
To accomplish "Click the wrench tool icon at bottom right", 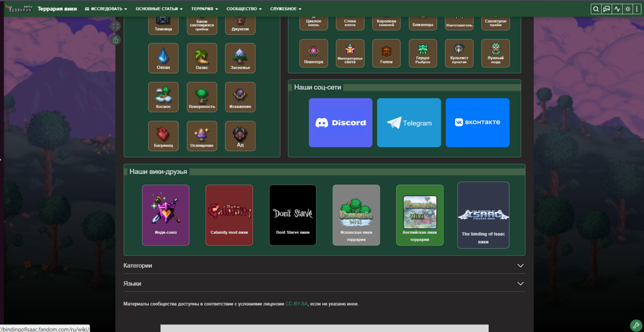I will pos(636,325).
